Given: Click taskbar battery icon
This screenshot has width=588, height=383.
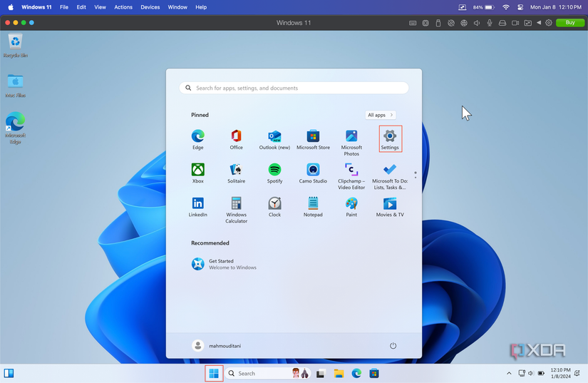Looking at the screenshot, I should tap(541, 373).
